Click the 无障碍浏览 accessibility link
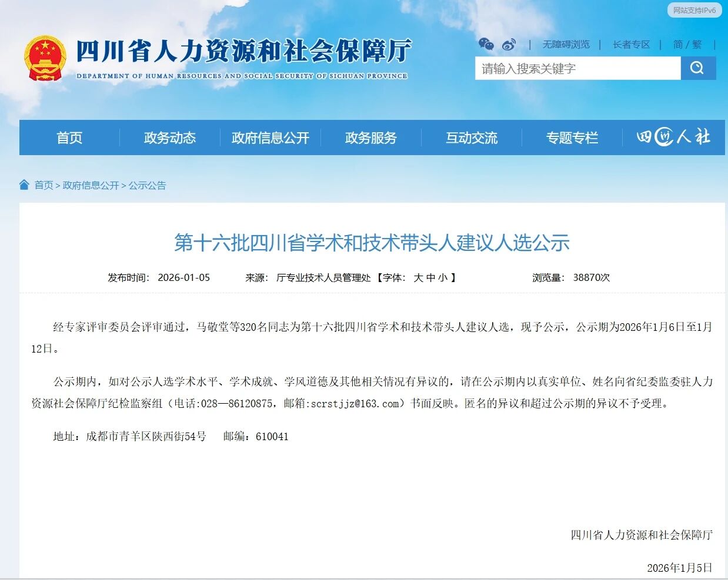 coord(566,45)
